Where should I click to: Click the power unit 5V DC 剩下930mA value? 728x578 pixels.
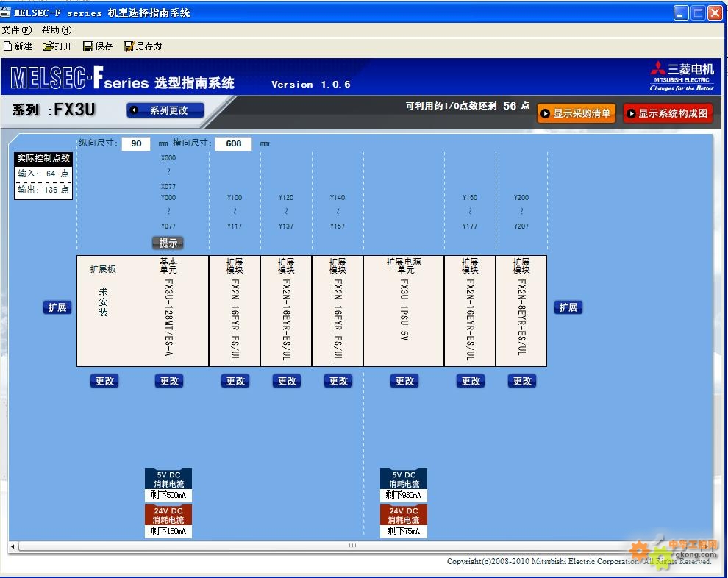[x=404, y=496]
